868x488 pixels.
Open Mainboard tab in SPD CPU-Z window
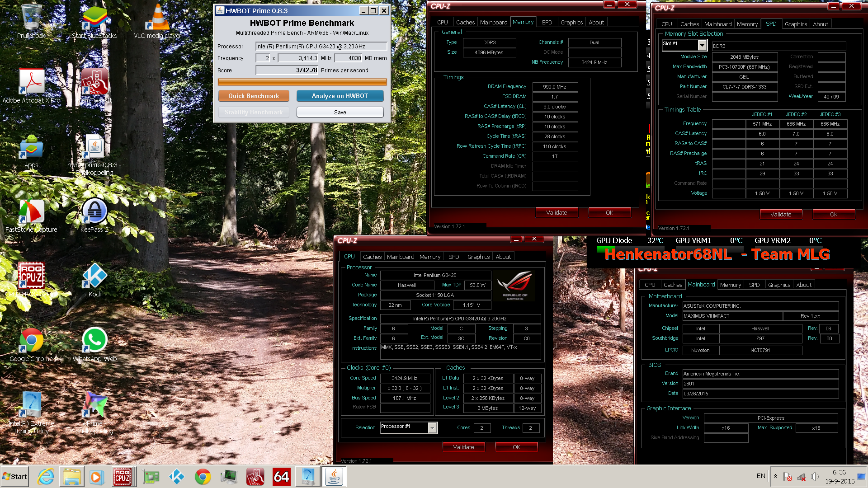pos(718,24)
